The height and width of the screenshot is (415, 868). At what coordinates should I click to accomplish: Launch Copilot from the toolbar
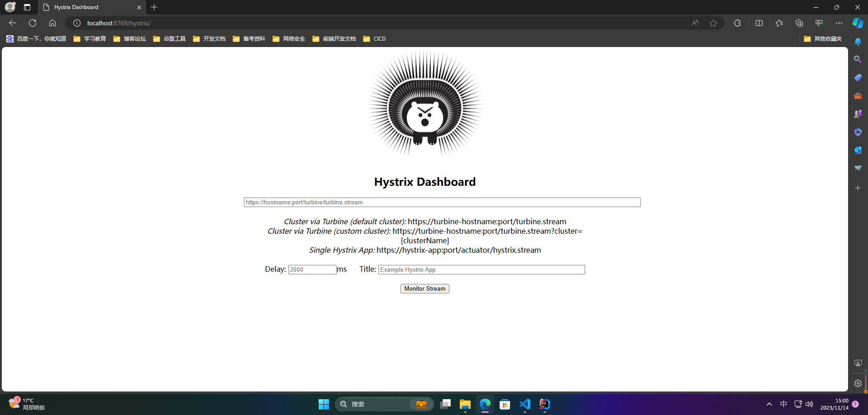click(x=858, y=23)
